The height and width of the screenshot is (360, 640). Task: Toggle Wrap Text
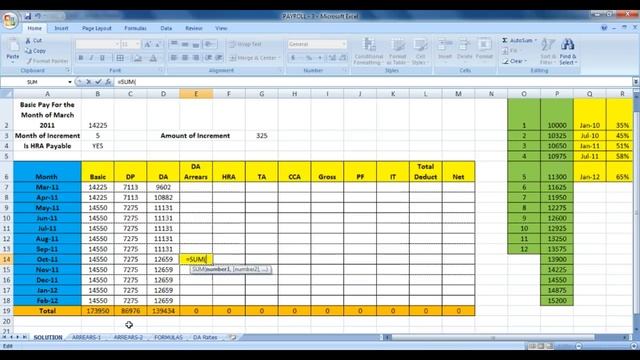(245, 44)
